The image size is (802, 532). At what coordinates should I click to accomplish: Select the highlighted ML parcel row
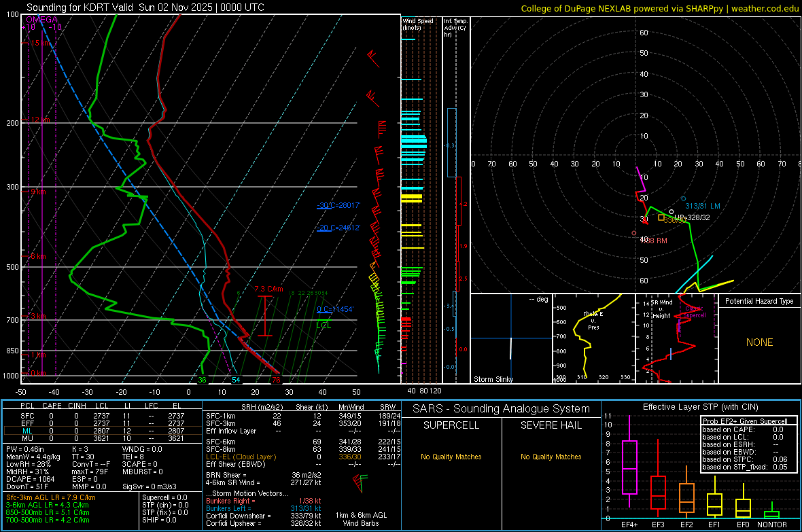103,431
